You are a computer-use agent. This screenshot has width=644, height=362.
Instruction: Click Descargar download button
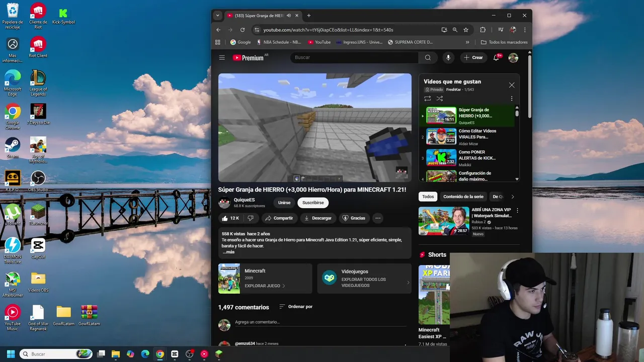(x=318, y=218)
